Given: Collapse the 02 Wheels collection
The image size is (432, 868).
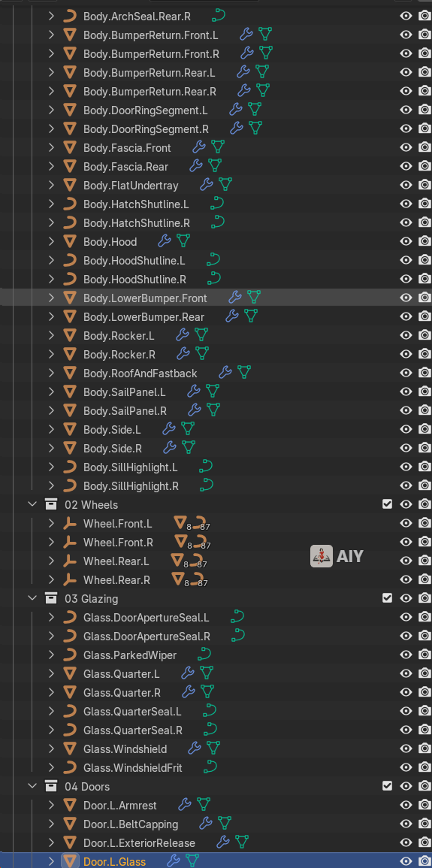Looking at the screenshot, I should point(32,504).
